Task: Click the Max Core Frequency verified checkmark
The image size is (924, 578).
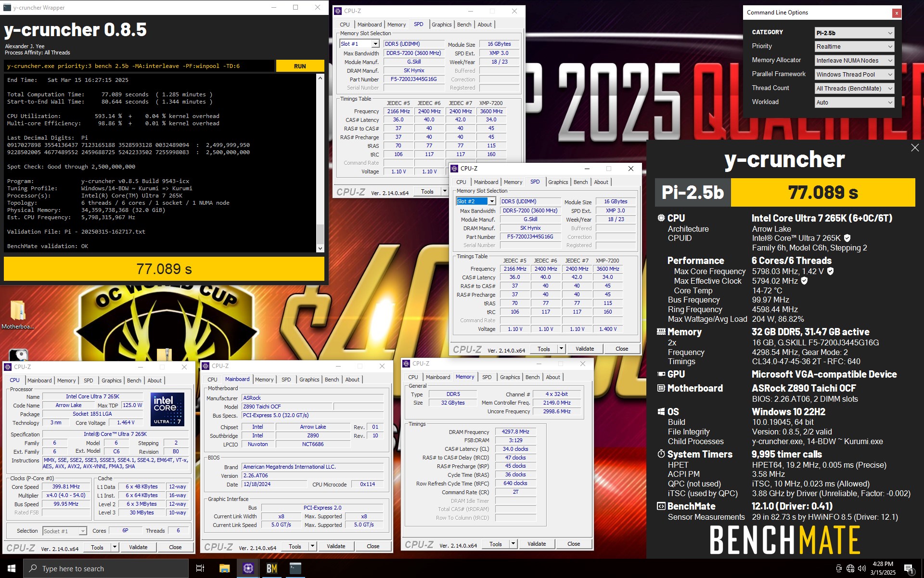Action: tap(830, 271)
